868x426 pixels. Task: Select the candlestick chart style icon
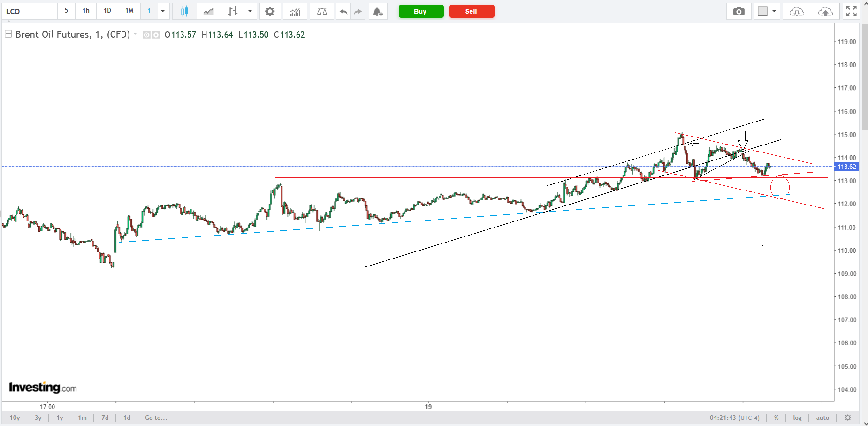tap(184, 11)
